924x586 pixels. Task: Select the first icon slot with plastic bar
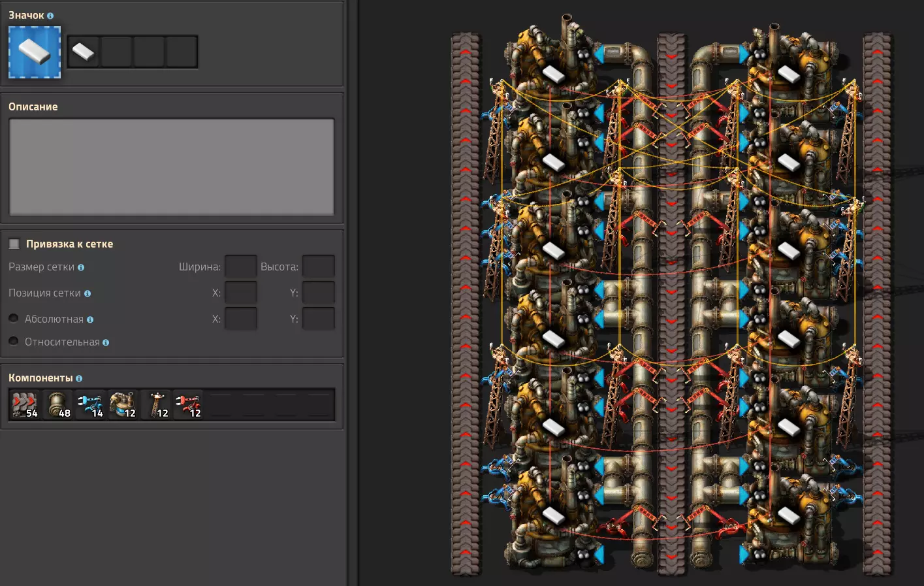pyautogui.click(x=84, y=52)
